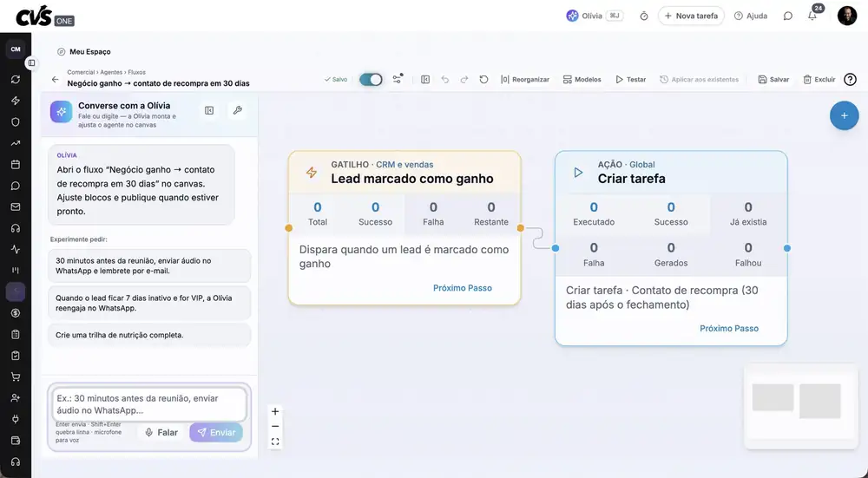
Task: Click Aplicar aos existentes
Action: tap(699, 80)
